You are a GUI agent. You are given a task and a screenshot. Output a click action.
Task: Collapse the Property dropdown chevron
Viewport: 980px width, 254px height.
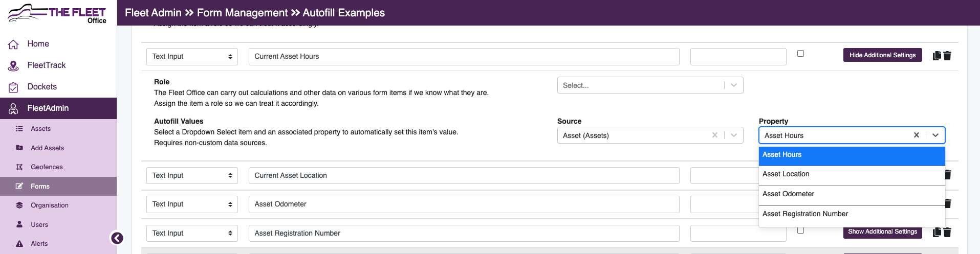click(x=935, y=135)
